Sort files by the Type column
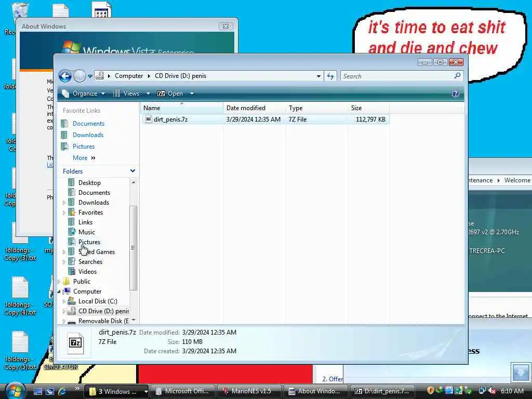 click(x=316, y=108)
